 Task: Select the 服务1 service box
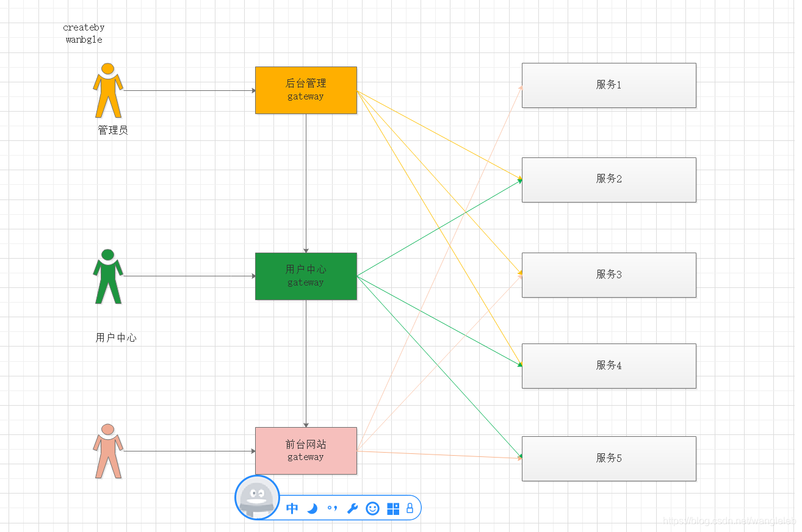(609, 85)
